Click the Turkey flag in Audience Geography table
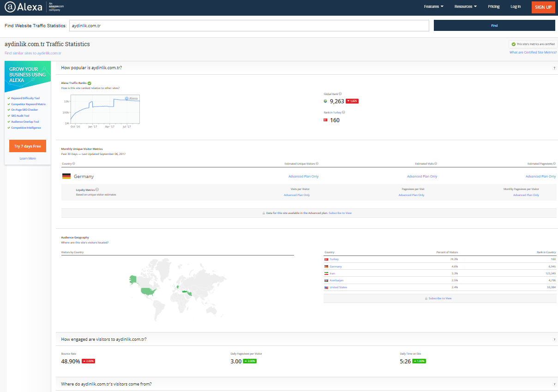Viewport: 558px width, 392px height. pos(326,260)
